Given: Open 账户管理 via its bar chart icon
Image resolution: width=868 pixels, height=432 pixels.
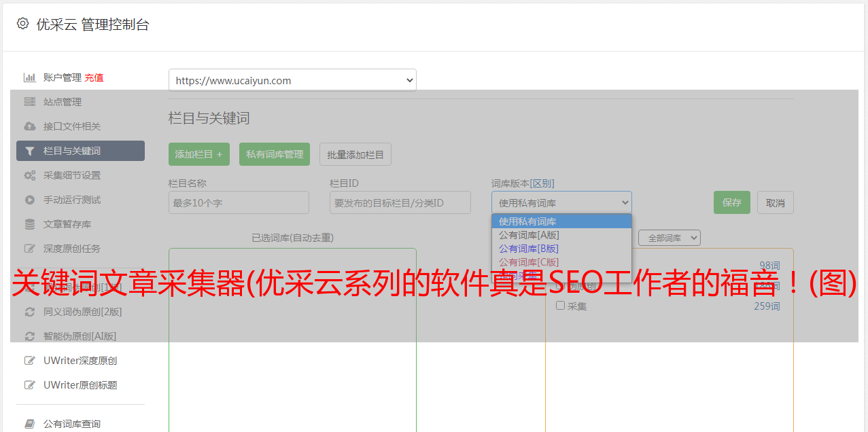Looking at the screenshot, I should pyautogui.click(x=30, y=77).
